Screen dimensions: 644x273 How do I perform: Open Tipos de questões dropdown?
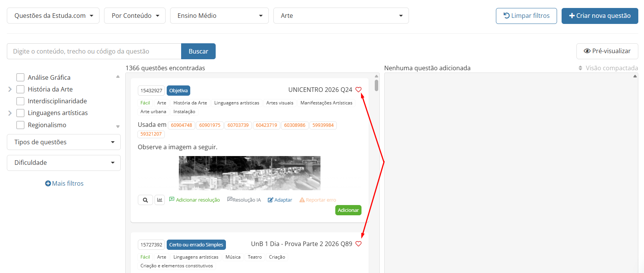(x=64, y=142)
